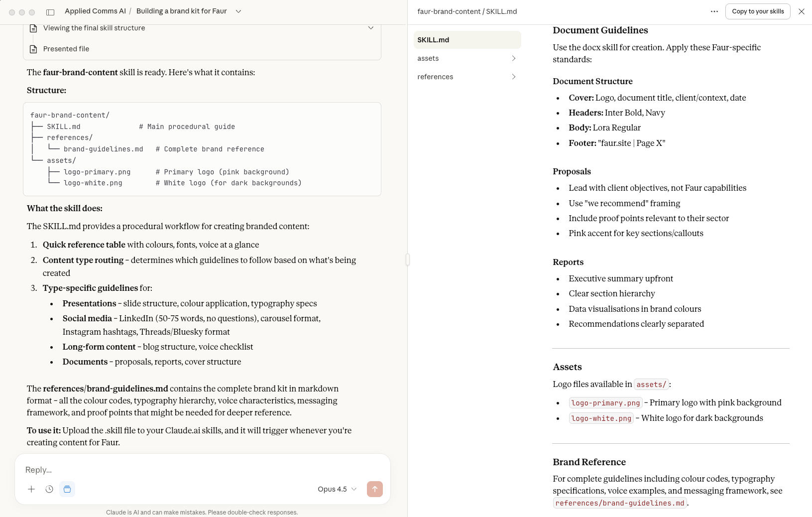Click Copy to your skills button
This screenshot has height=517, width=812.
tap(757, 11)
